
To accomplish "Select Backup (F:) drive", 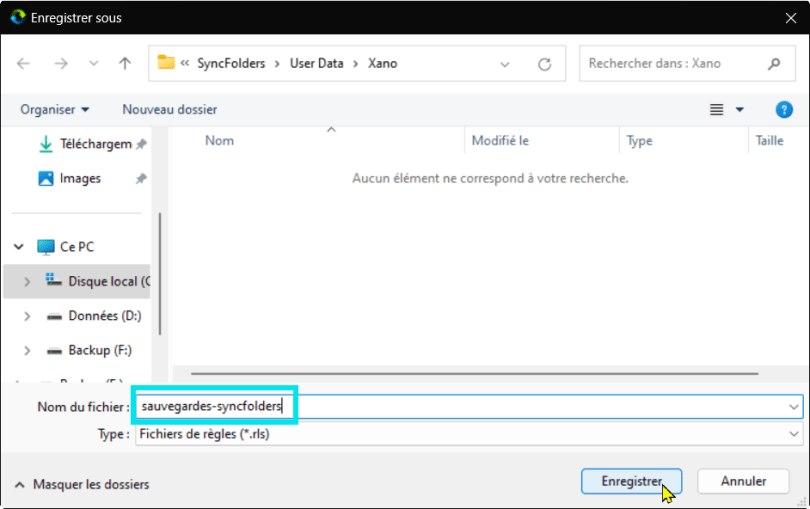I will point(89,351).
